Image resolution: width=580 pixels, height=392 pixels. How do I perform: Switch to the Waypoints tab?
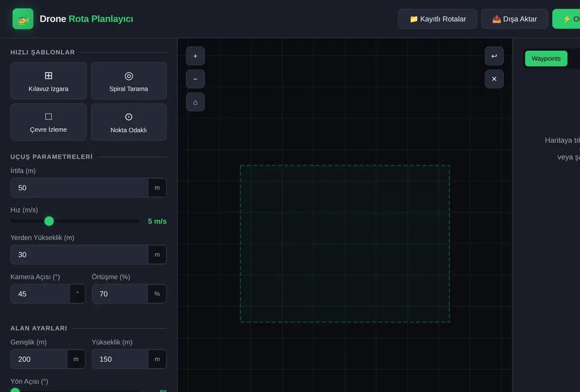[546, 58]
